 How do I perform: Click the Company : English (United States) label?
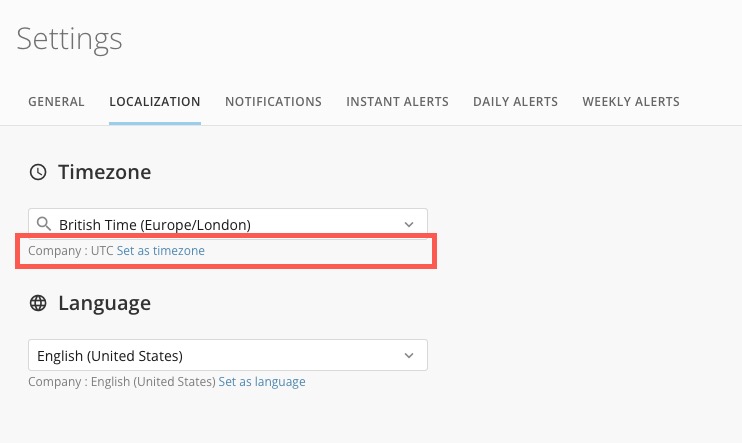pyautogui.click(x=121, y=382)
